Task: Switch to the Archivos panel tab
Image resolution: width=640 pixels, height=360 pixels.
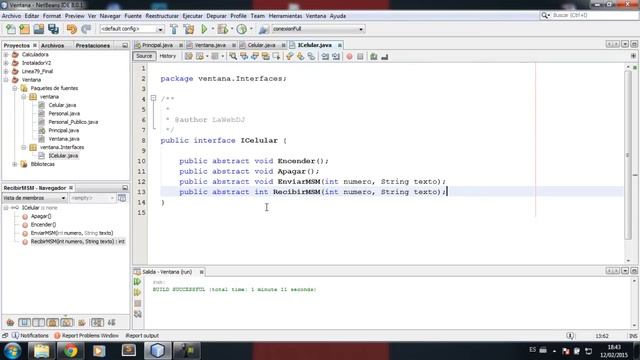Action: (53, 45)
